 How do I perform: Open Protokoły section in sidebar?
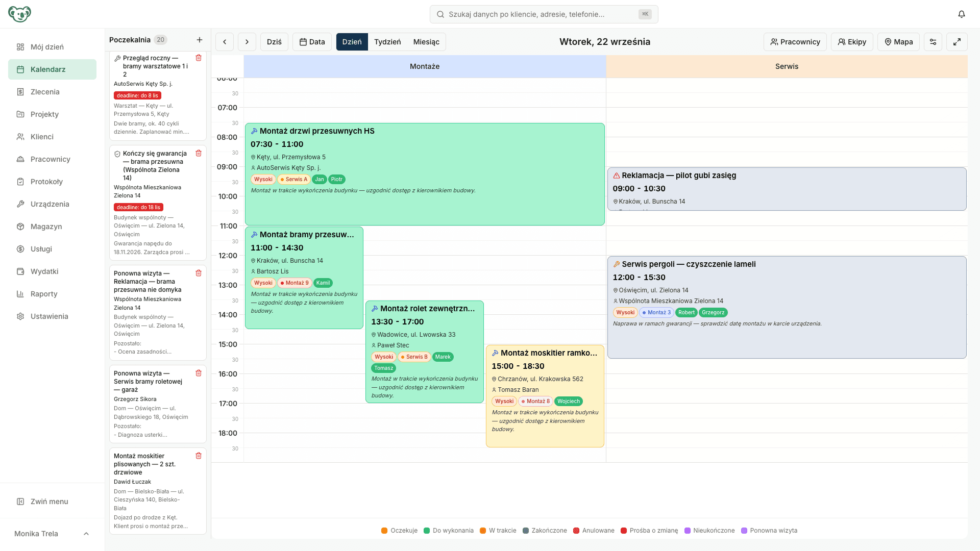52,182
